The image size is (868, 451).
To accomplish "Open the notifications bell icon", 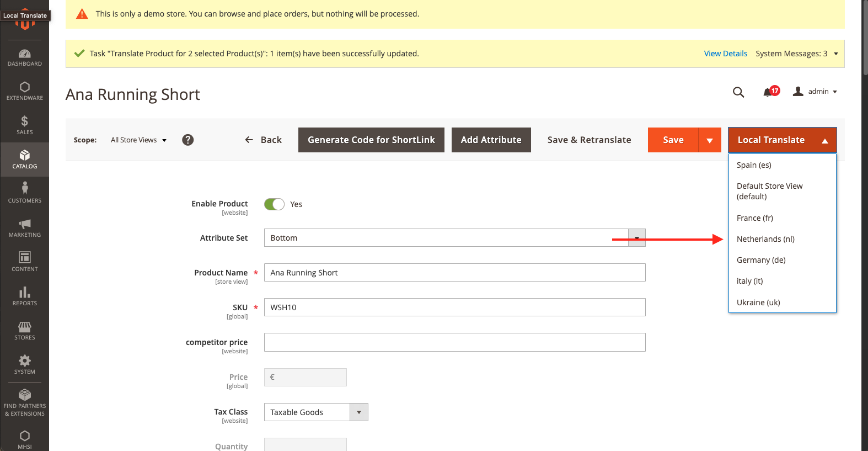I will [x=767, y=92].
